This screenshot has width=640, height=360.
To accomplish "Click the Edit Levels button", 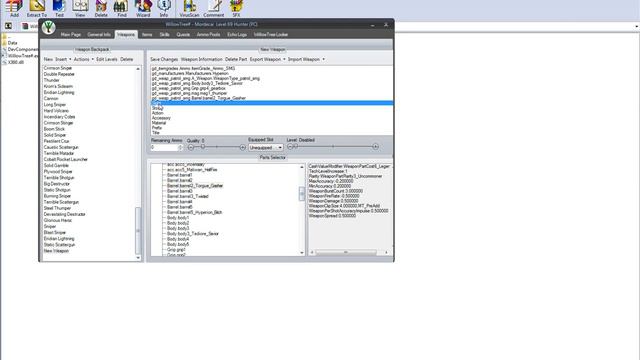I will pyautogui.click(x=107, y=60).
